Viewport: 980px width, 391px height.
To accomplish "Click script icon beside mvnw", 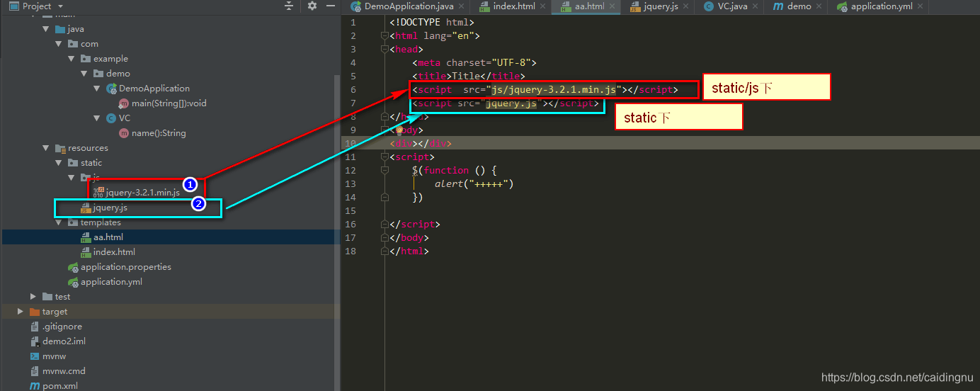I will pos(35,356).
